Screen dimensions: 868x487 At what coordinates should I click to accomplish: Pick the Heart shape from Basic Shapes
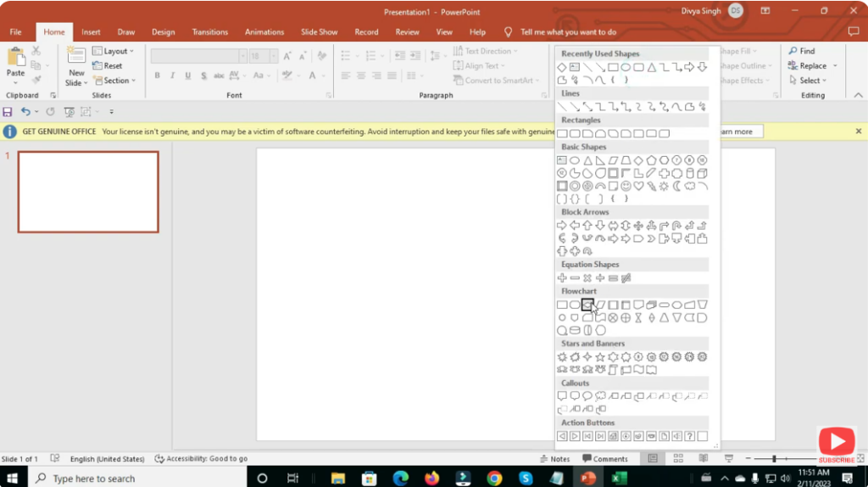(638, 186)
